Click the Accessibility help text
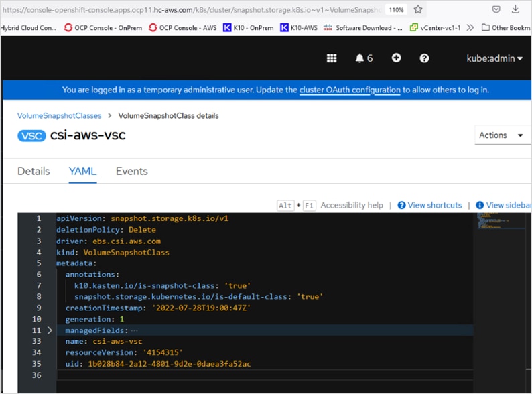The image size is (532, 394). tap(352, 205)
